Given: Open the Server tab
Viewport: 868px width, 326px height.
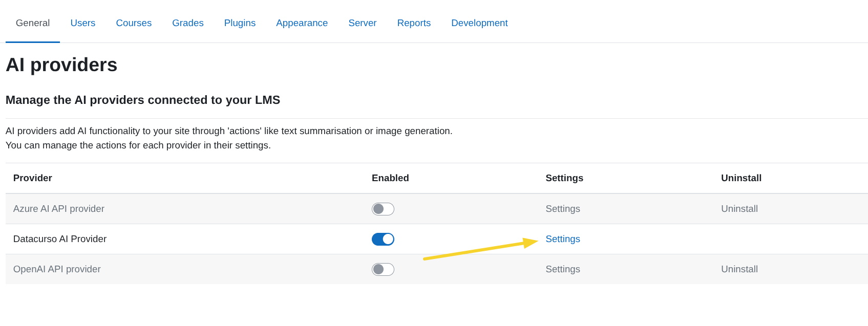Looking at the screenshot, I should (362, 23).
